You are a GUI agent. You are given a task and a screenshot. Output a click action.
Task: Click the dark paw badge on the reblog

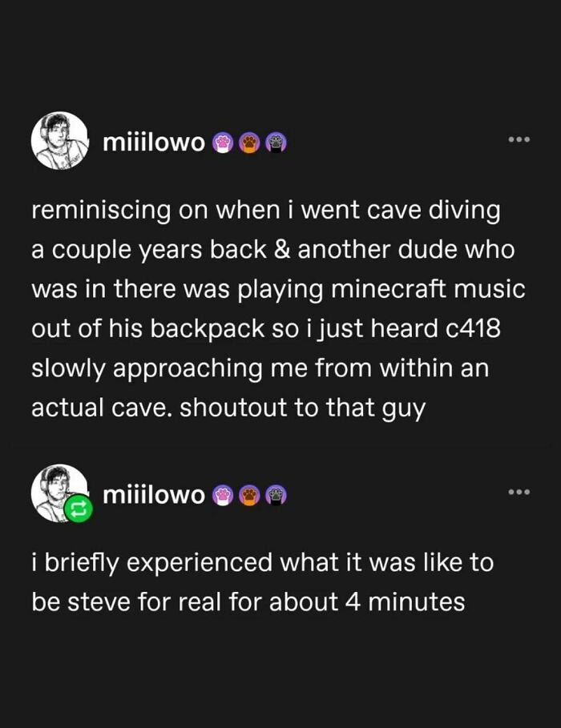tap(275, 495)
